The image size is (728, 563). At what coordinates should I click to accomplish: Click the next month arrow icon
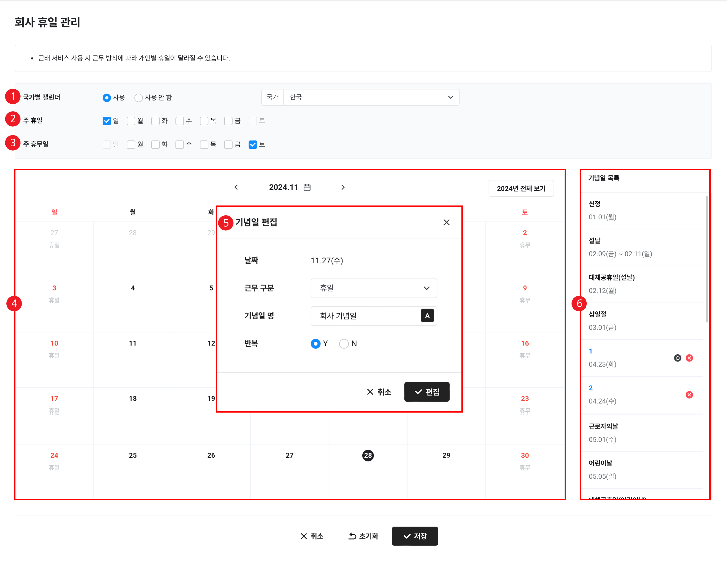point(343,187)
